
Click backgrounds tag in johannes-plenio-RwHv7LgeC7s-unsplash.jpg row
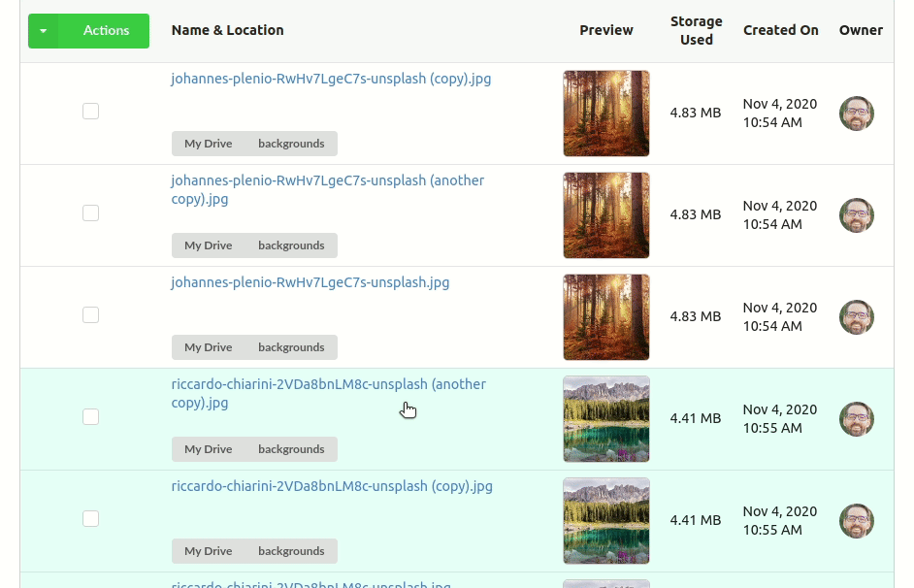(x=291, y=347)
